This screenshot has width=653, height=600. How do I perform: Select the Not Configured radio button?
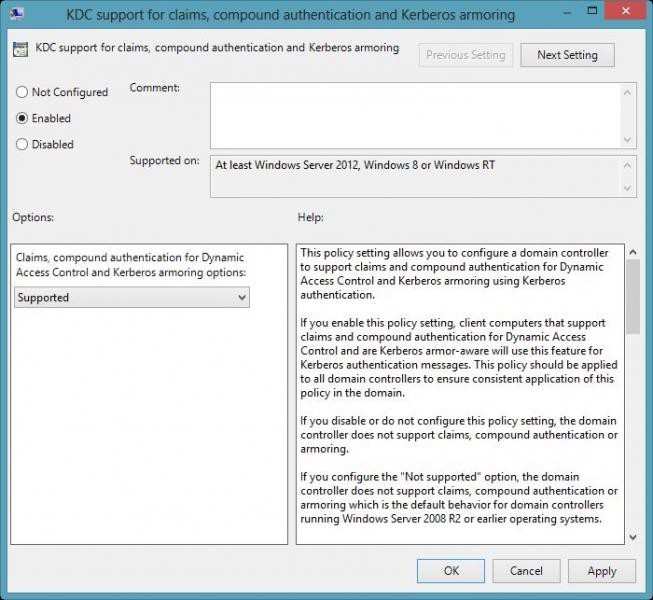pos(22,92)
